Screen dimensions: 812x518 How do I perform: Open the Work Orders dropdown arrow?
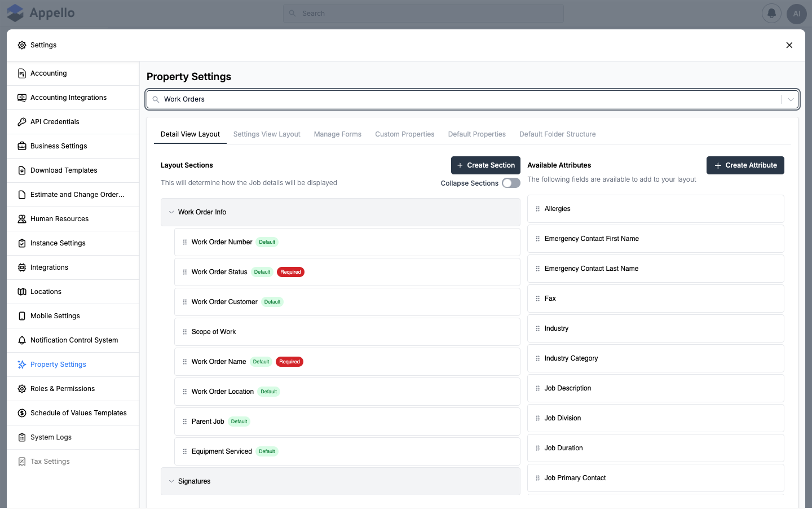click(x=791, y=99)
